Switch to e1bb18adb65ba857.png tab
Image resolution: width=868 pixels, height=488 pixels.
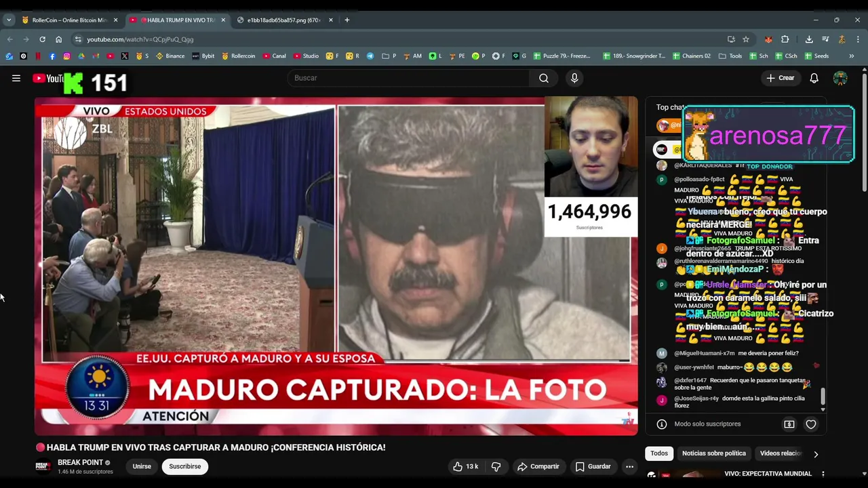283,20
